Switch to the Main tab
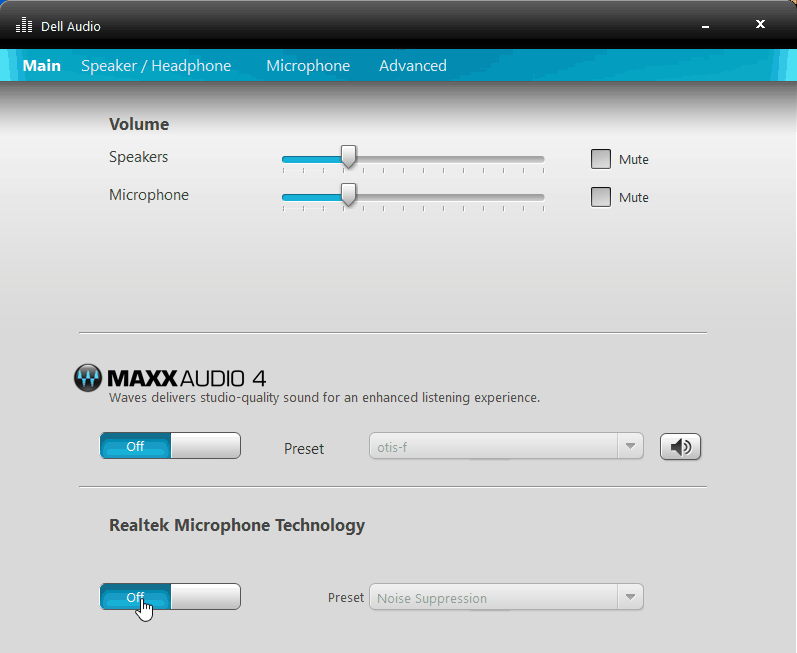The height and width of the screenshot is (653, 797). tap(42, 66)
